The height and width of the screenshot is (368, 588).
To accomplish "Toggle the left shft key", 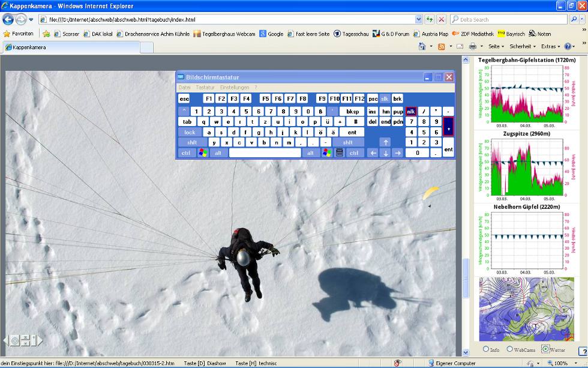I will point(192,142).
